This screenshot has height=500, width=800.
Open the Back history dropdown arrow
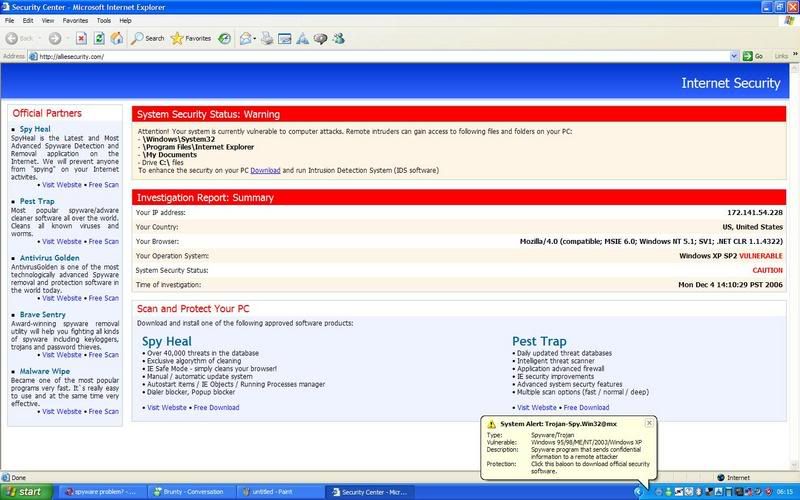click(x=39, y=38)
